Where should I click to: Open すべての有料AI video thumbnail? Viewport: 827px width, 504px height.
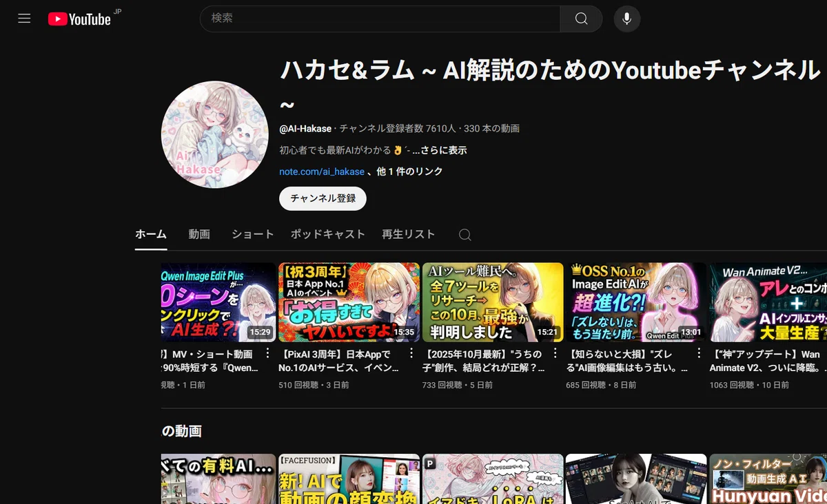coord(218,479)
